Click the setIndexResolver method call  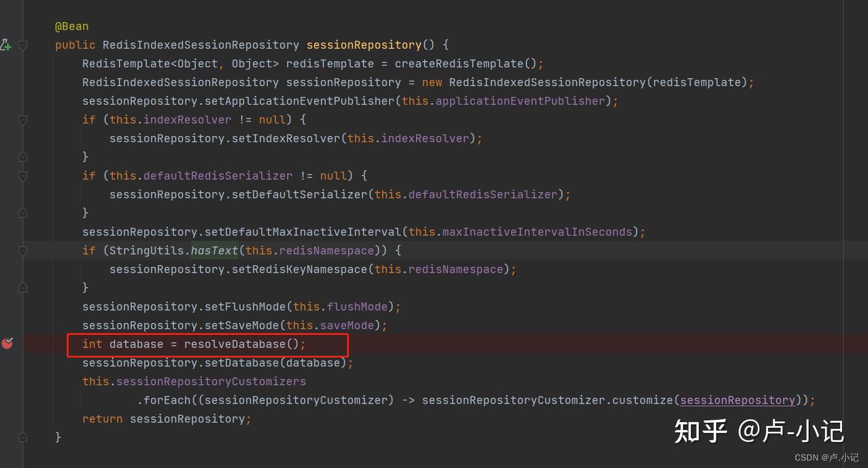point(286,138)
